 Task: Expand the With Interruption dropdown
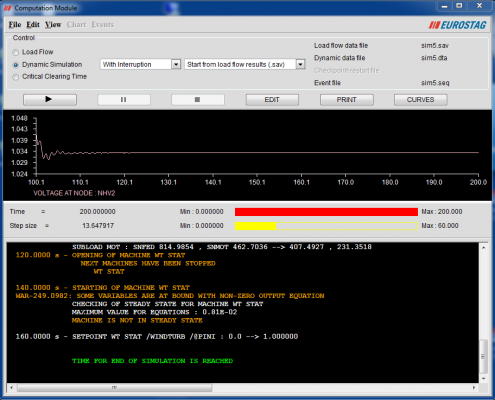176,64
